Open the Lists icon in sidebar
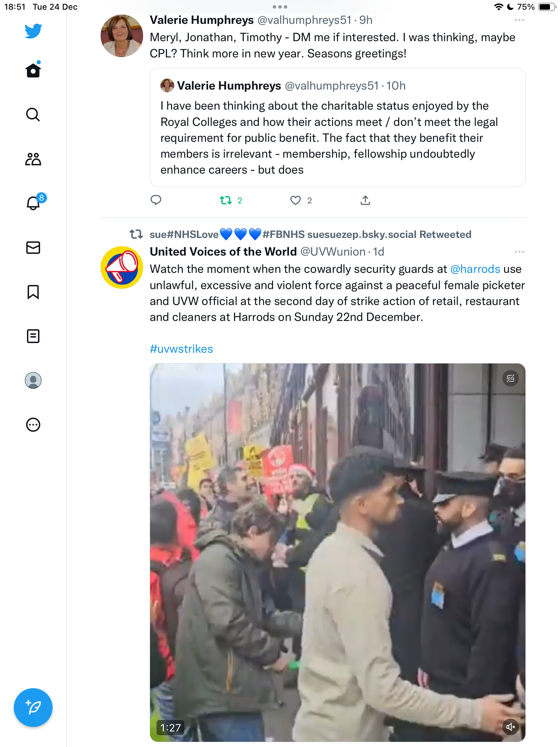560x747 pixels. point(33,336)
